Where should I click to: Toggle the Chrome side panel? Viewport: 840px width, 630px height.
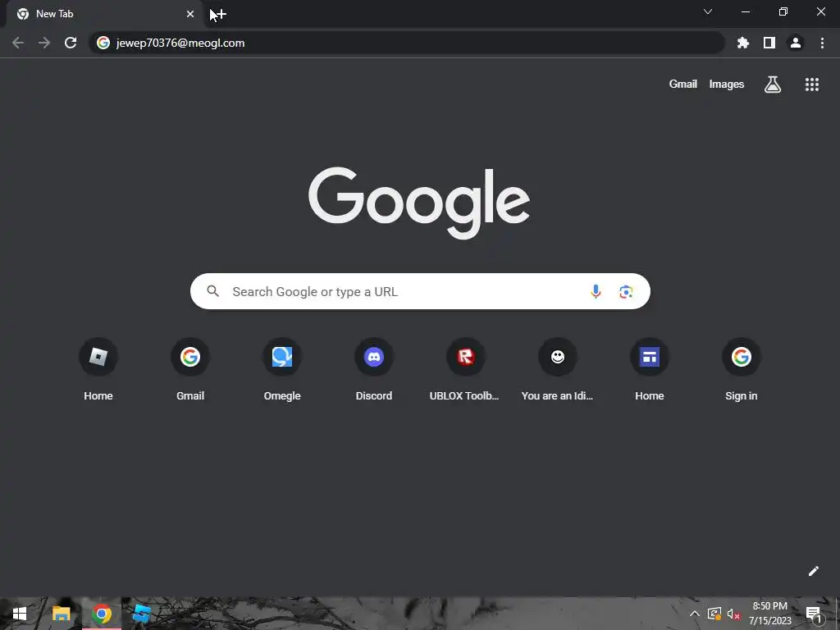point(769,43)
